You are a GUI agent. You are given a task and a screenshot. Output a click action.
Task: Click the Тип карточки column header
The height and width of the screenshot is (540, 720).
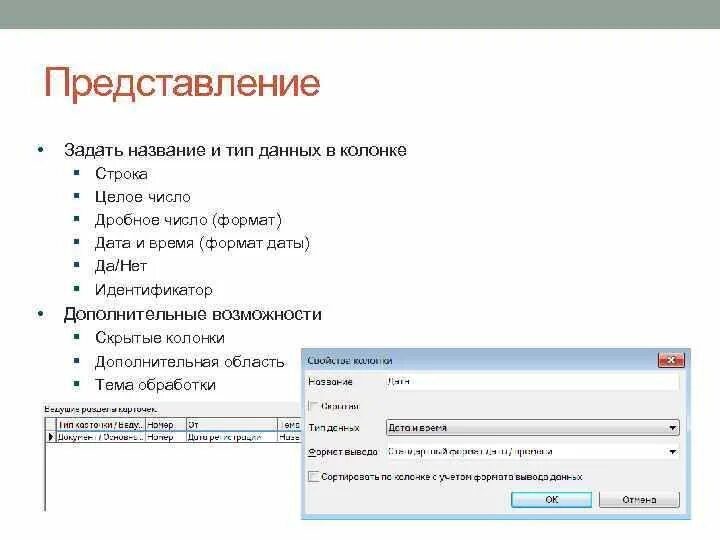click(101, 425)
